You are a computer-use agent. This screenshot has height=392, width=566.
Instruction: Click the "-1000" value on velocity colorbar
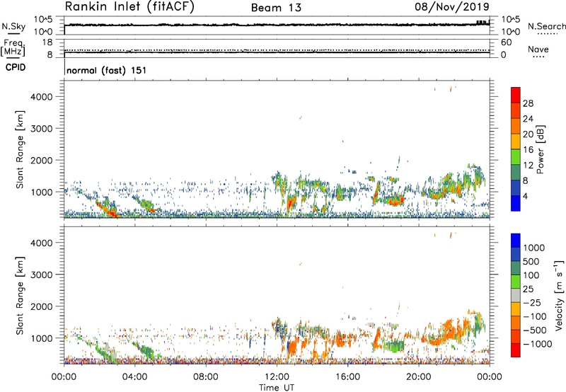pyautogui.click(x=537, y=344)
